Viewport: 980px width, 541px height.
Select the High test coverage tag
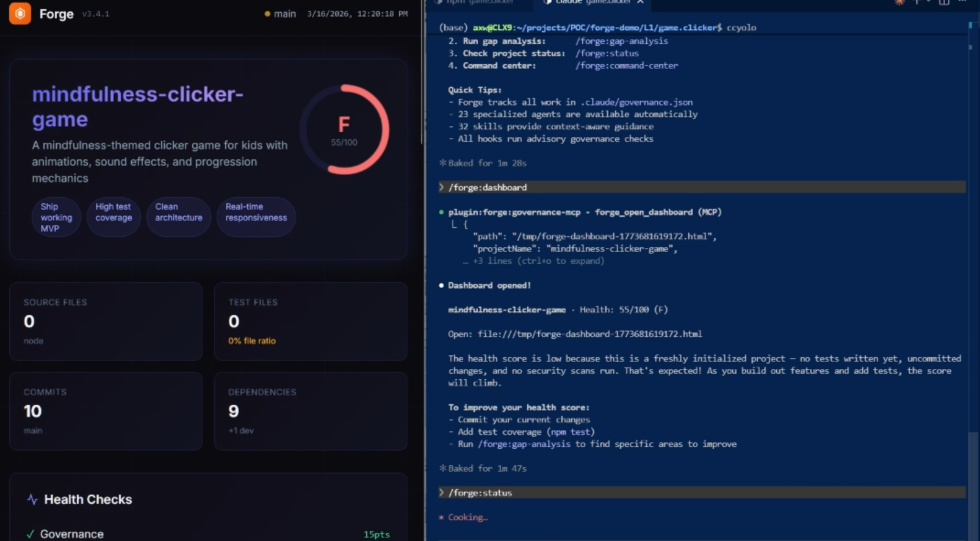[x=113, y=217]
